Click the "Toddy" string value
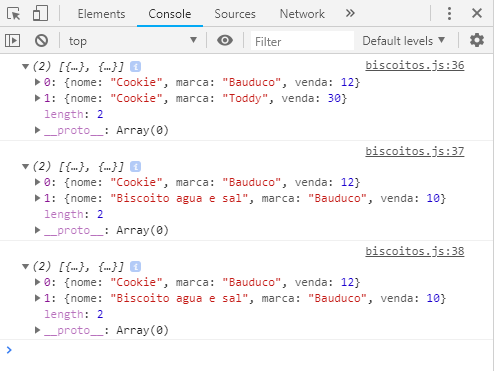The image size is (497, 371). coord(245,98)
